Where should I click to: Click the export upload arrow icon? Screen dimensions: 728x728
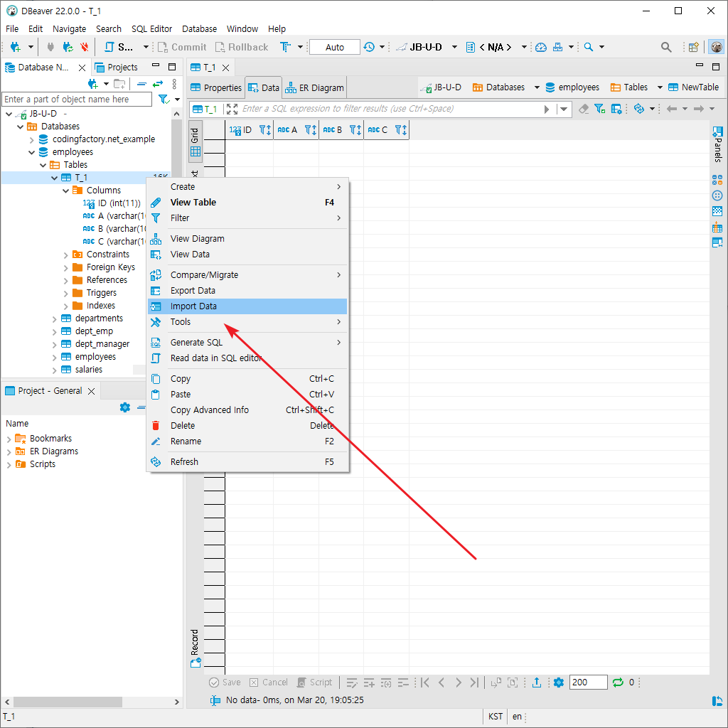(537, 682)
